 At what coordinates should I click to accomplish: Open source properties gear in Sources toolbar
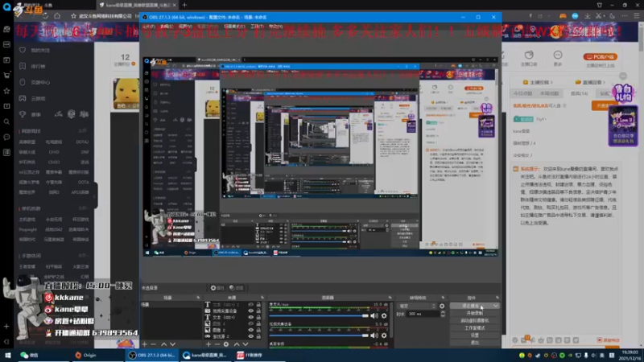click(x=226, y=344)
